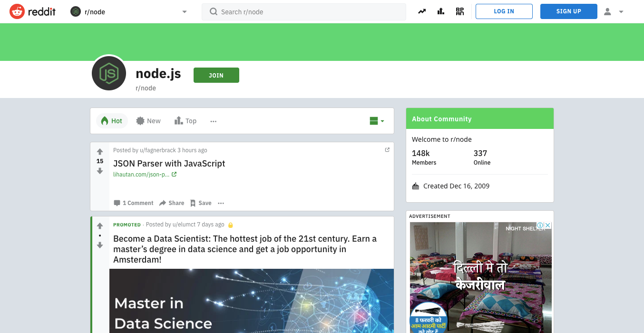
Task: Click the All posts chart icon
Action: pos(440,10)
